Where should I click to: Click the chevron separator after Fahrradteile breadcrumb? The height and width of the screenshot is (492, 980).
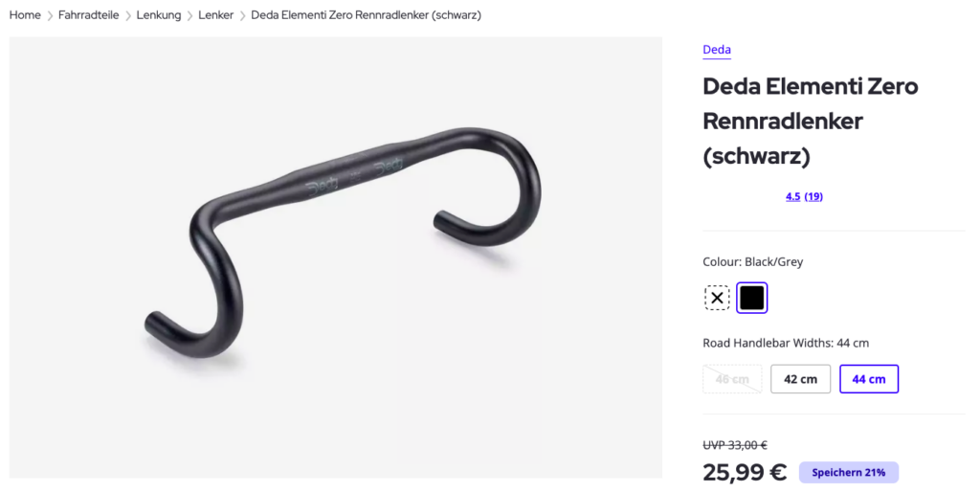pos(128,15)
